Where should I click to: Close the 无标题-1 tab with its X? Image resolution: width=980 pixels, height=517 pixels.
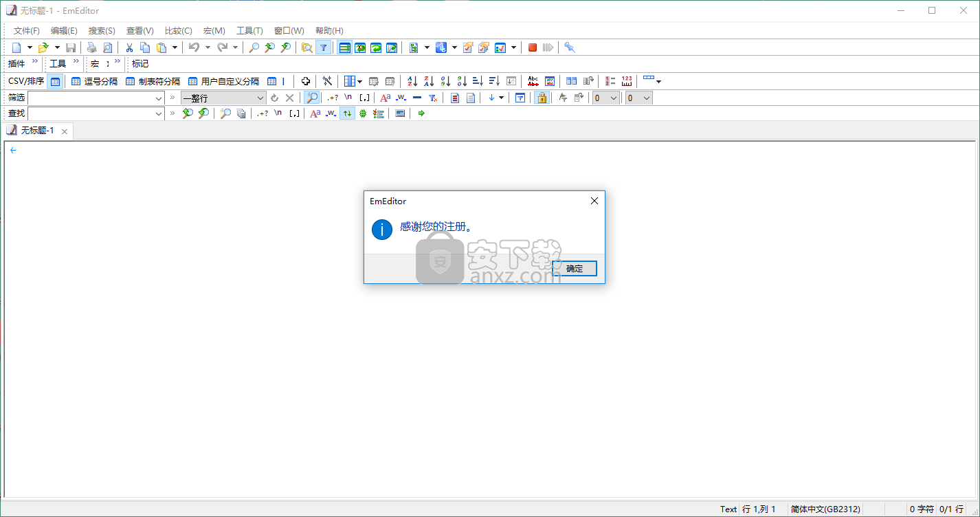65,131
